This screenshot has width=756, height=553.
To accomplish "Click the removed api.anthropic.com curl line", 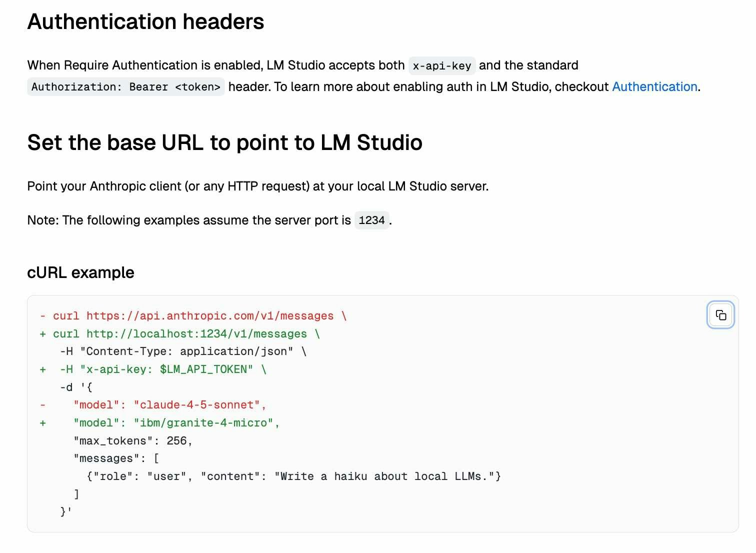I will pyautogui.click(x=193, y=316).
